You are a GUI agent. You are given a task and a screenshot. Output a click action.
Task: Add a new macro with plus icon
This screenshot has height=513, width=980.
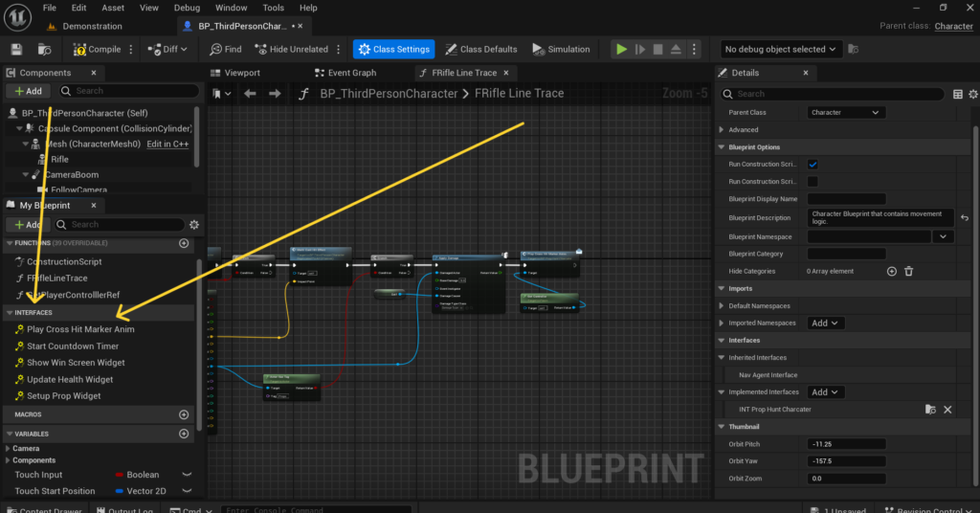pos(184,414)
